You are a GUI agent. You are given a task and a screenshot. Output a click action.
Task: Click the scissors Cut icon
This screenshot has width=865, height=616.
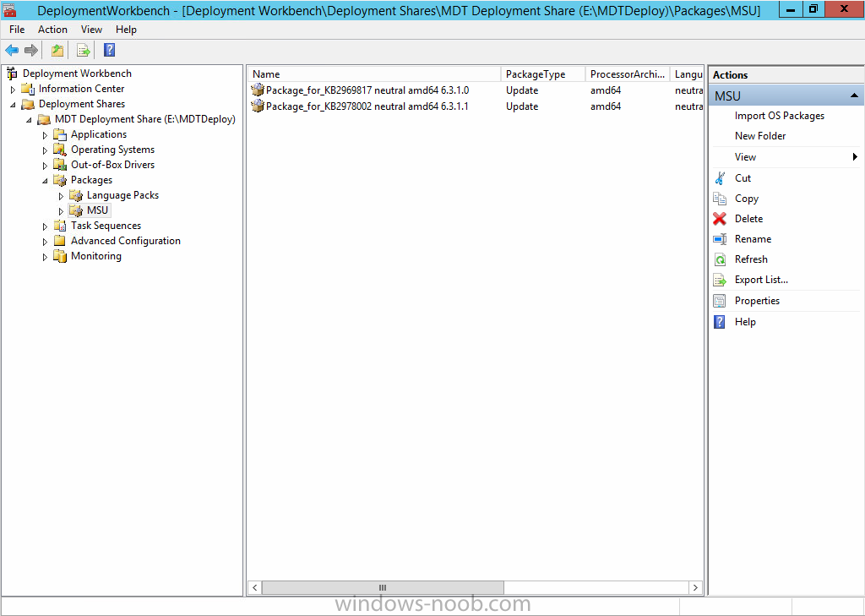[720, 178]
